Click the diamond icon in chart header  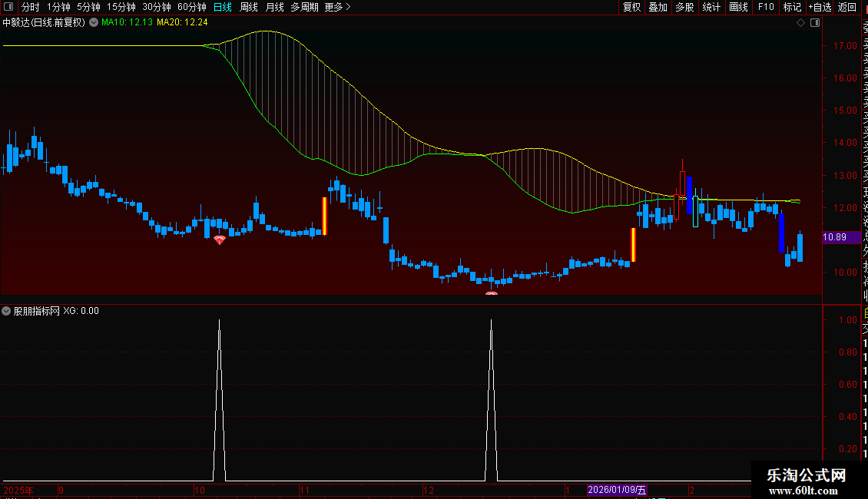coord(800,22)
